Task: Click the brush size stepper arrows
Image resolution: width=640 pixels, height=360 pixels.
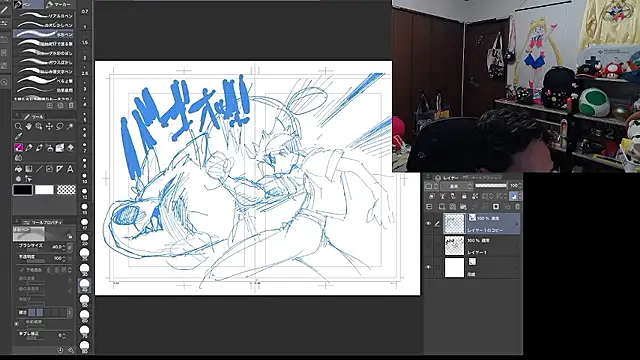Action: tap(64, 247)
